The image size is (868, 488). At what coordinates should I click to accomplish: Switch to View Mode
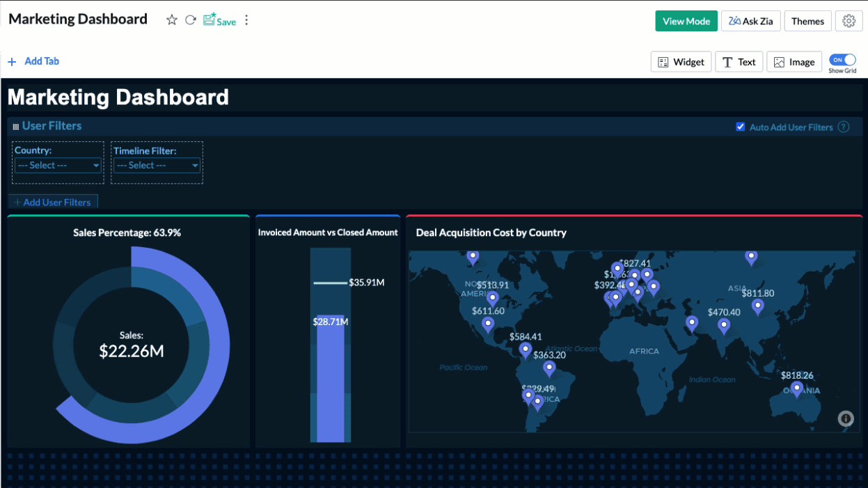(x=686, y=21)
